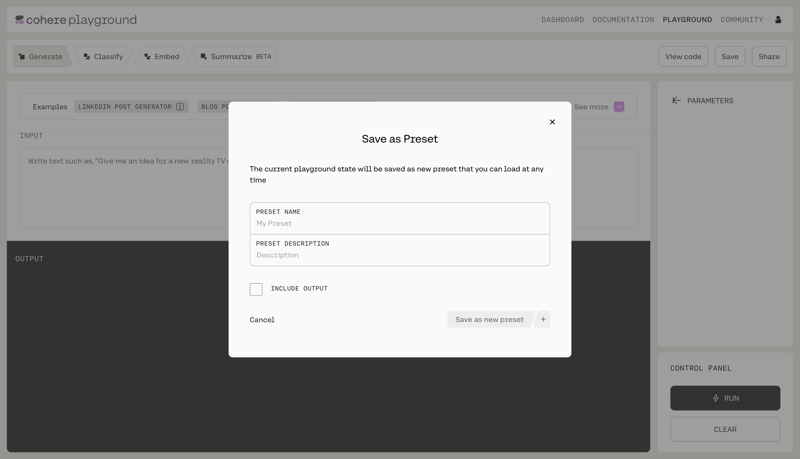Click the cohere playground logo
Viewport: 800px width, 459px height.
click(76, 20)
